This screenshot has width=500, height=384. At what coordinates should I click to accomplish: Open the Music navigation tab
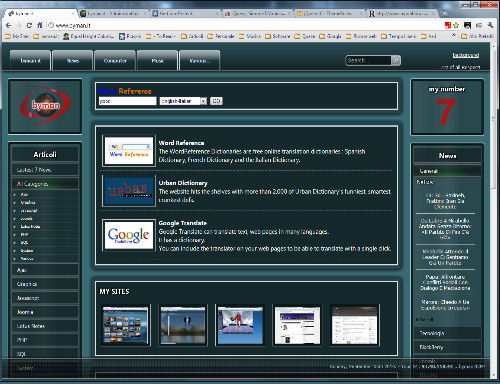point(157,61)
